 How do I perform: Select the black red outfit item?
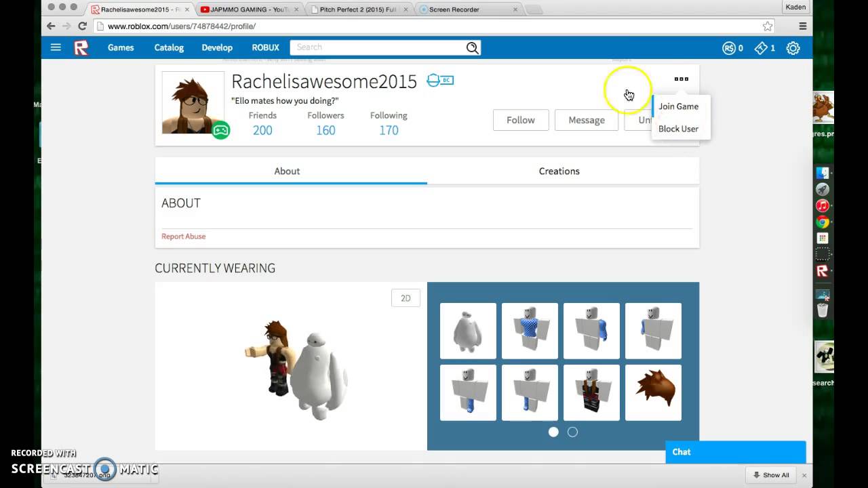(591, 392)
